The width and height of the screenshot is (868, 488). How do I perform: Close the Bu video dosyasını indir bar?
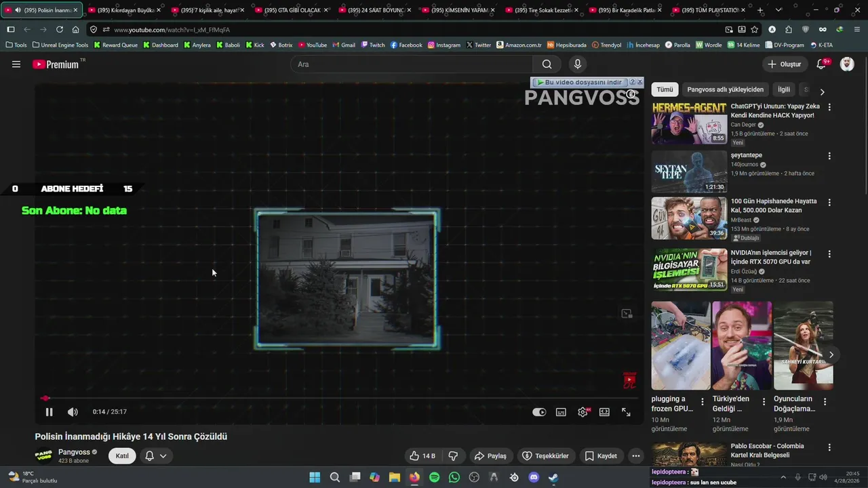639,82
